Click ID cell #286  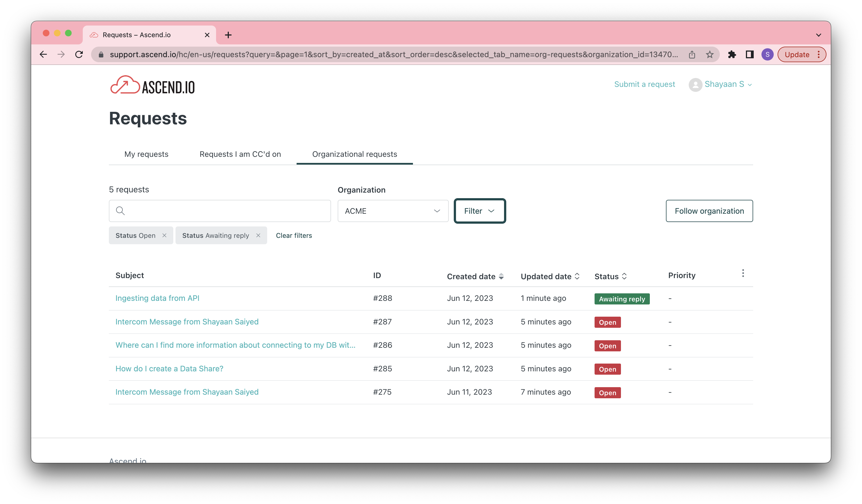coord(382,345)
